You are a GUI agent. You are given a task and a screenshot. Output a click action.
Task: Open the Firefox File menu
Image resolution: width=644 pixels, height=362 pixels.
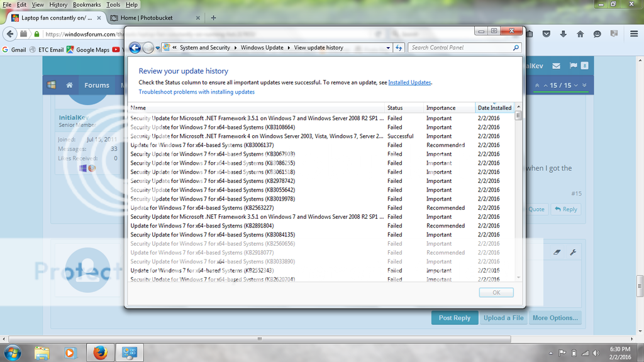(7, 4)
